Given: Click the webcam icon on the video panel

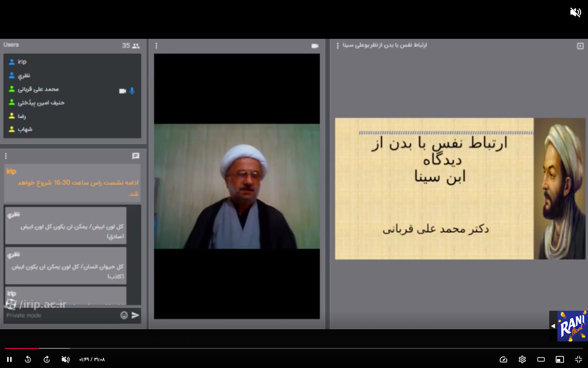Looking at the screenshot, I should point(315,46).
